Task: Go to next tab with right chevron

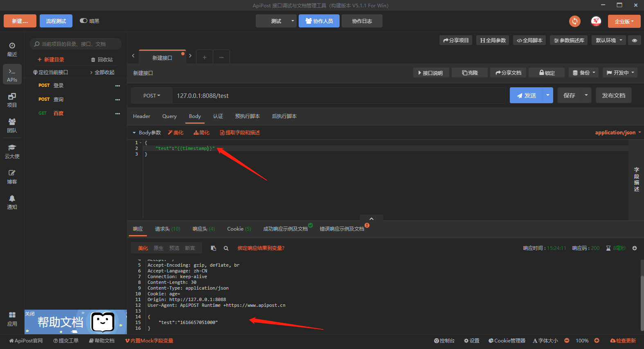Action: coord(190,56)
